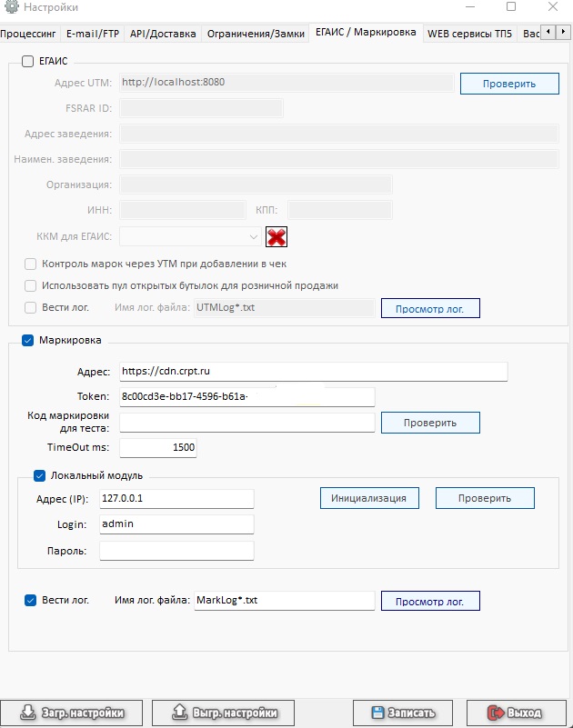This screenshot has height=728, width=573.
Task: Open the Ограничения/Замки tab
Action: [256, 34]
